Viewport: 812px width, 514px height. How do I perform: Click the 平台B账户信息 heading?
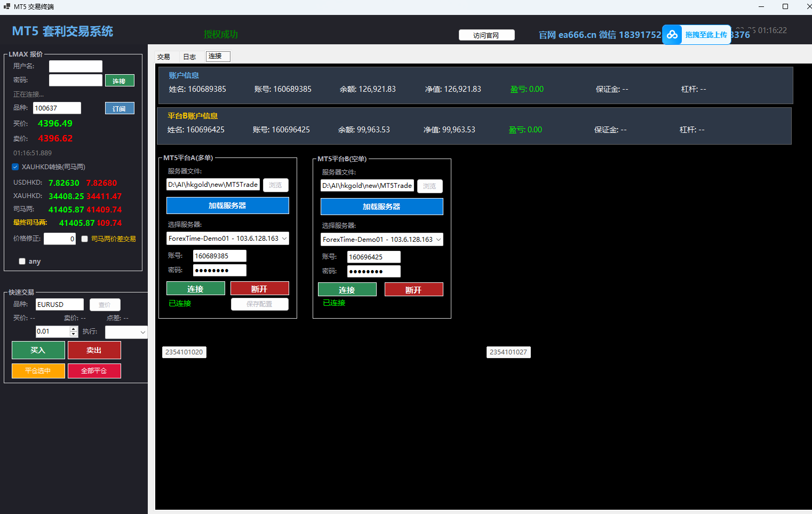click(x=193, y=116)
